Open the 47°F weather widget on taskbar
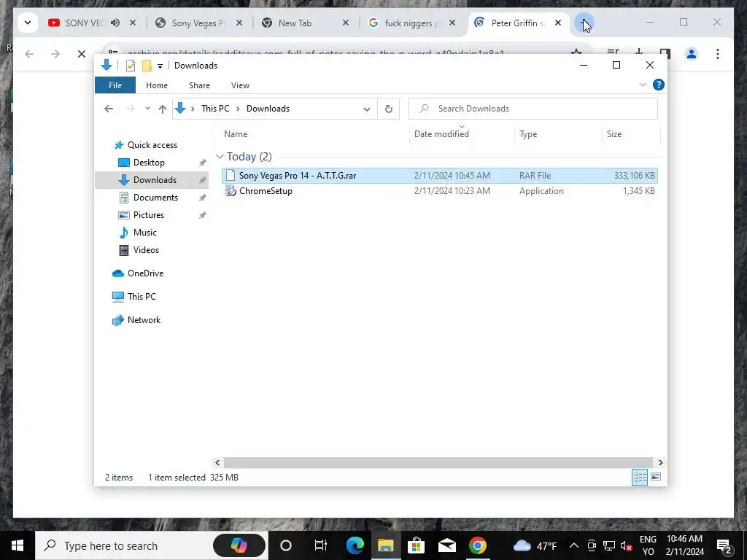This screenshot has height=560, width=747. 535,545
